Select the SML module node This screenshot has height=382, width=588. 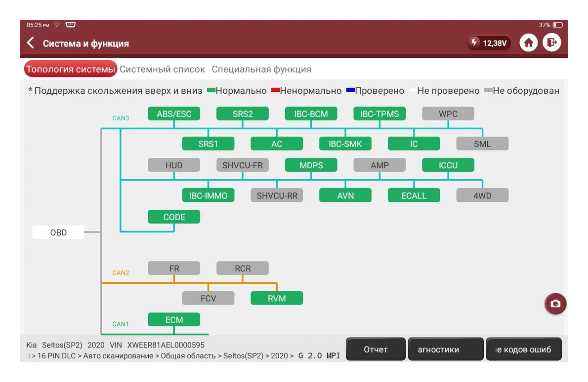click(482, 144)
